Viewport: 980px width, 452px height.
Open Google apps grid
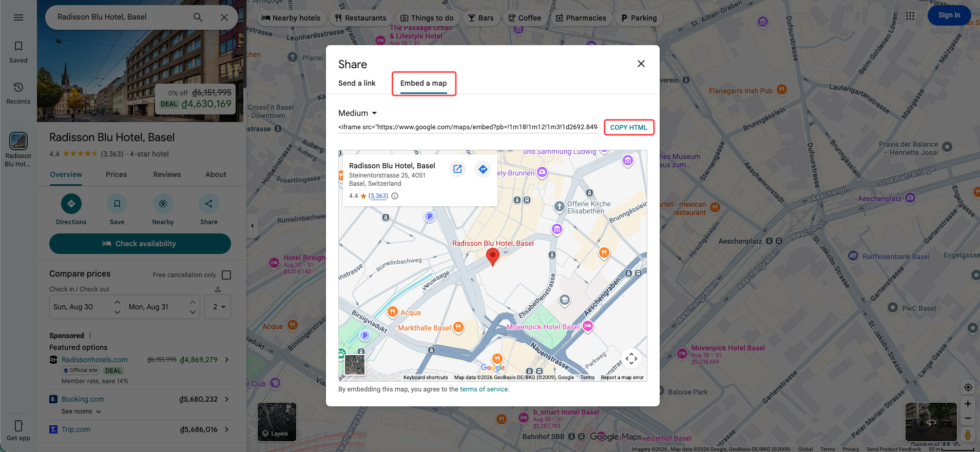pyautogui.click(x=910, y=16)
